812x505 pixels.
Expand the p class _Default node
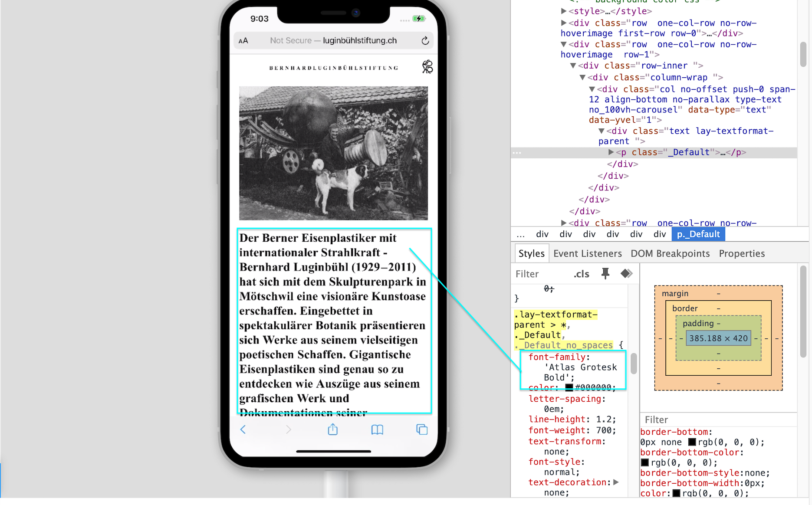(611, 152)
